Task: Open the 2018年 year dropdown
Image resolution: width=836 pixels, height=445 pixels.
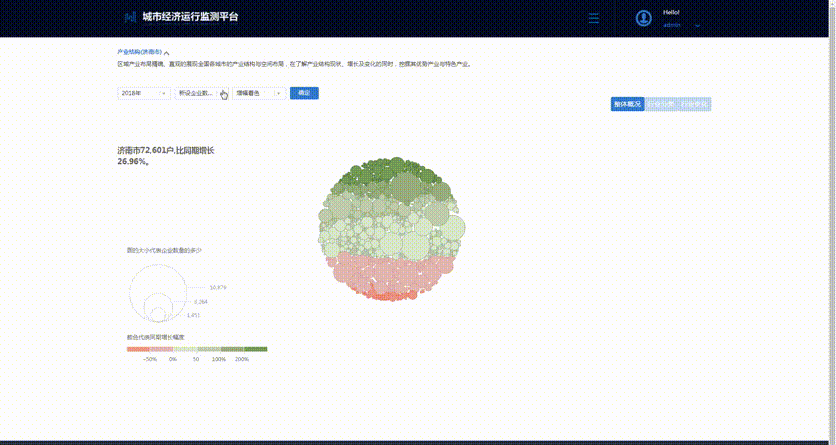Action: (x=144, y=93)
